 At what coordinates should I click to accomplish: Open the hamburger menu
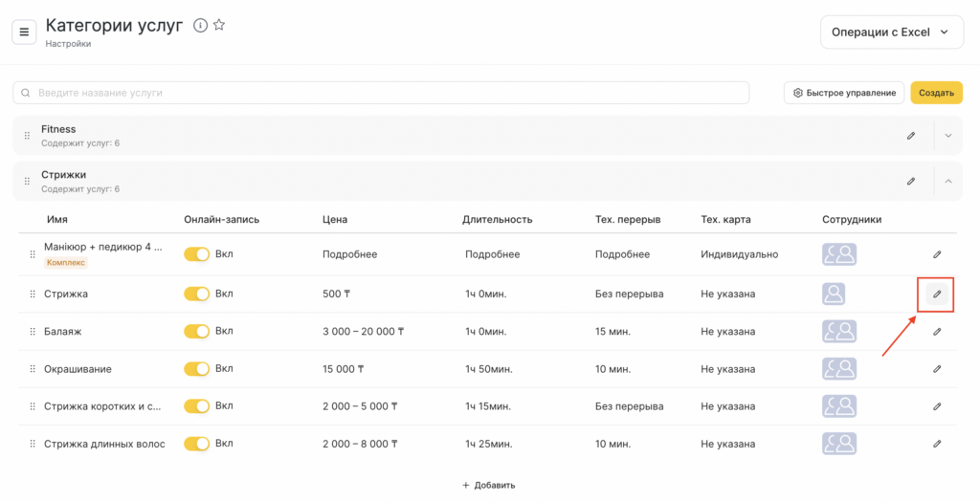tap(24, 32)
